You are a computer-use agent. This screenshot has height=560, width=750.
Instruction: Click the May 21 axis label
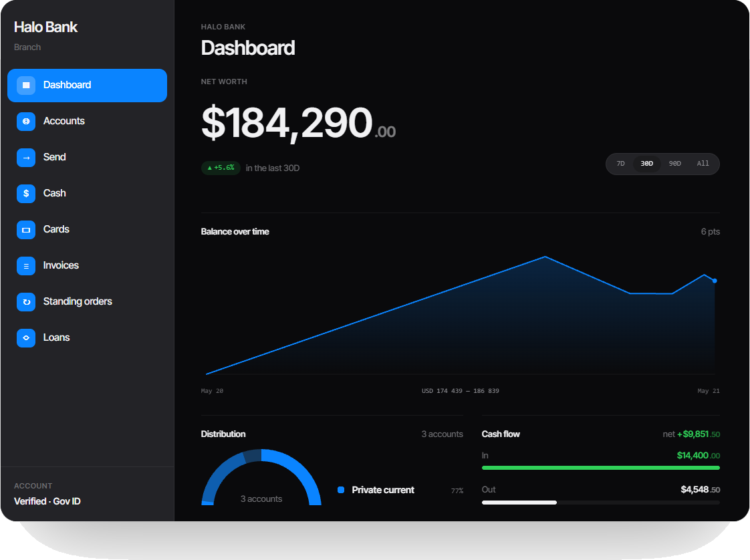(709, 391)
